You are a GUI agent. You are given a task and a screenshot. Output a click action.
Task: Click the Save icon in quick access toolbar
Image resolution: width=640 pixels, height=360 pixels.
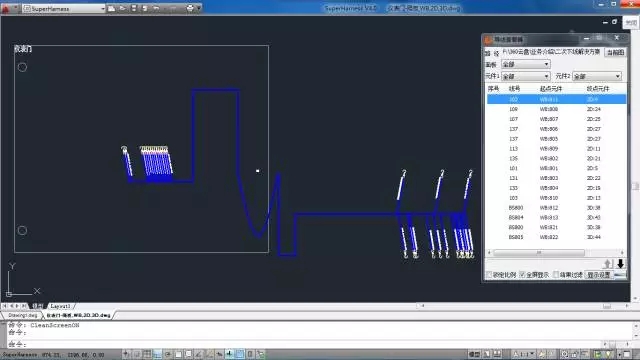134,8
